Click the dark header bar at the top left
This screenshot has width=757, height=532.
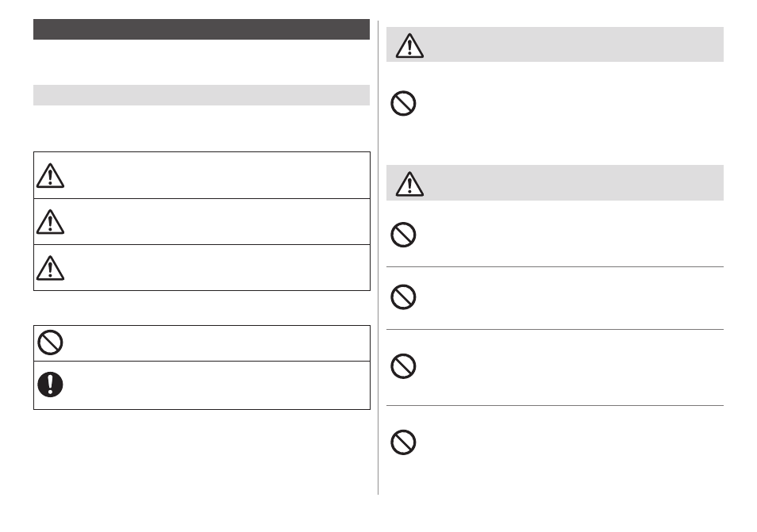click(202, 29)
